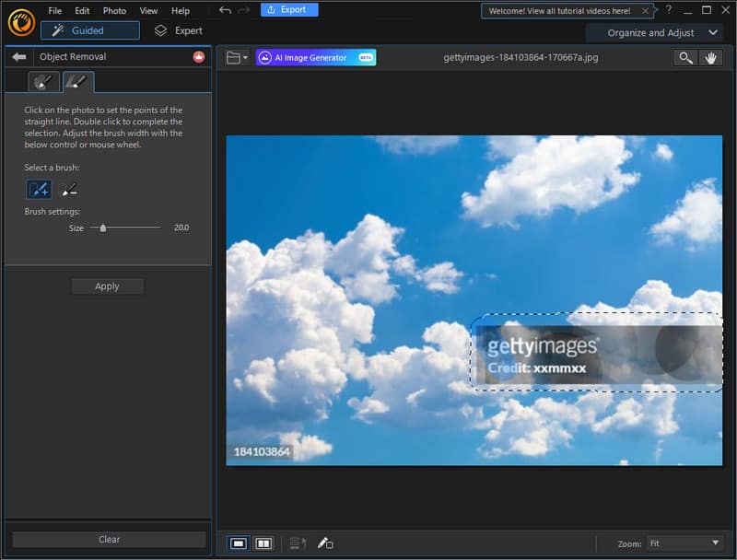Click the brush size value 20.0

[x=181, y=227]
